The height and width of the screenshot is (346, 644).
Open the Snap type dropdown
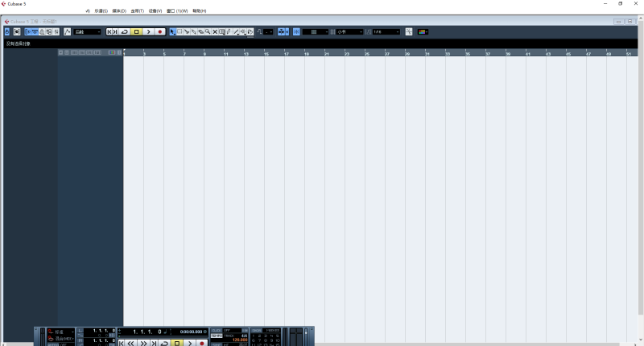pos(316,31)
